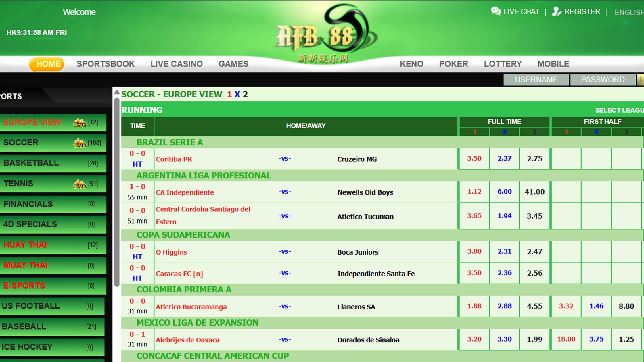Click home odds 3.65 for Central Cordoba
Viewport: 644px width, 362px height.
pos(474,216)
